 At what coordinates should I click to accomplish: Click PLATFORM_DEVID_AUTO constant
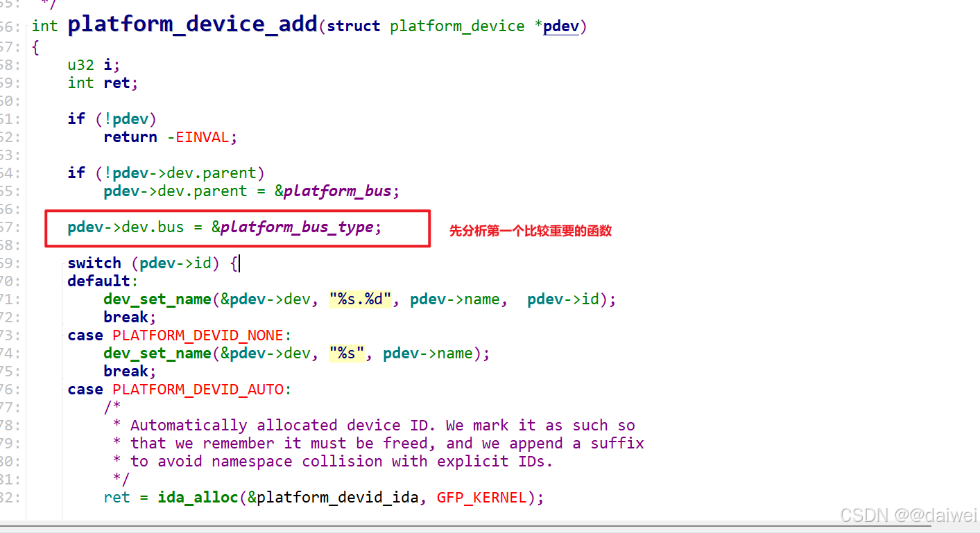point(198,390)
